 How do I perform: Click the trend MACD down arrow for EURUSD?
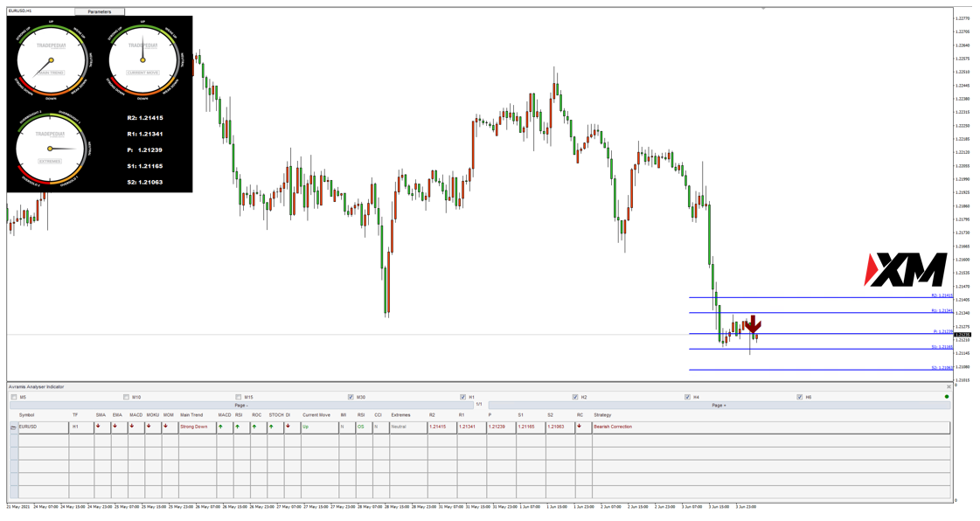point(132,426)
